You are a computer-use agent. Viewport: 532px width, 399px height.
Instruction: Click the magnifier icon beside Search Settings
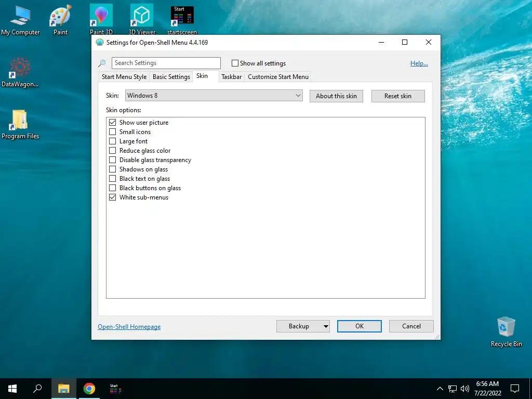click(x=102, y=63)
